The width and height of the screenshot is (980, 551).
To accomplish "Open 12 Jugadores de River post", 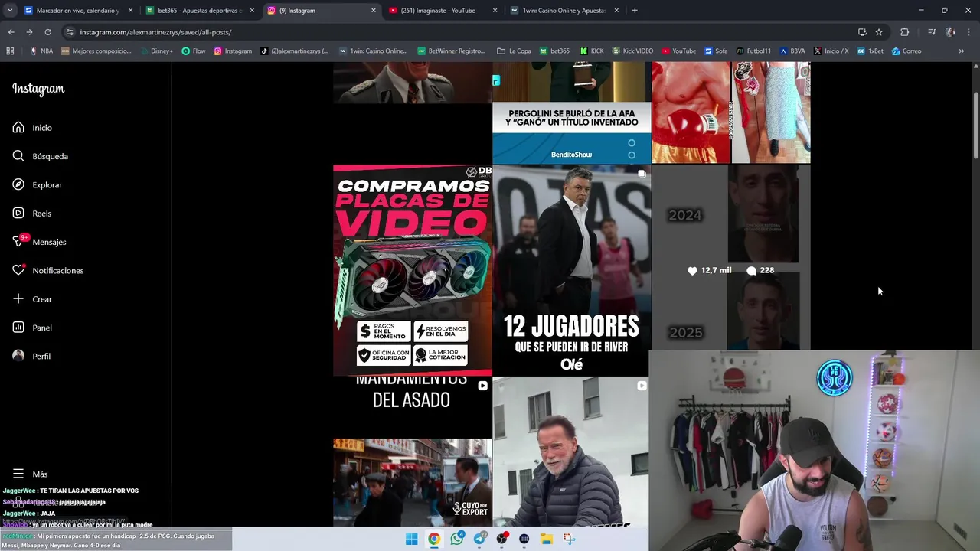I will 571,270.
